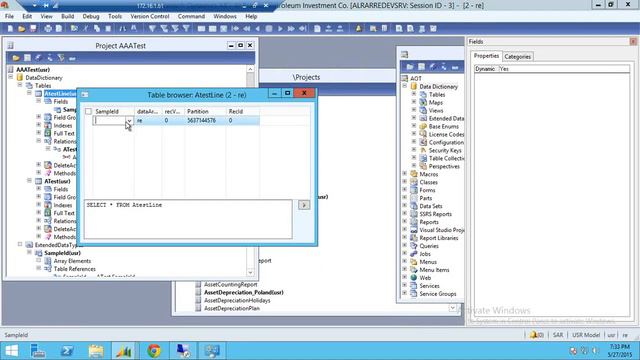Open File Explorer from taskbar

(96, 351)
